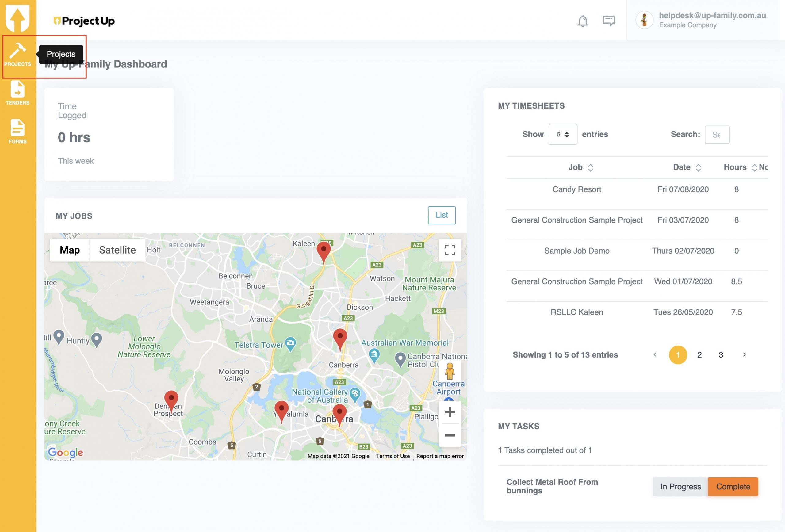Click the timesheets Search field
785x532 pixels.
pyautogui.click(x=717, y=134)
